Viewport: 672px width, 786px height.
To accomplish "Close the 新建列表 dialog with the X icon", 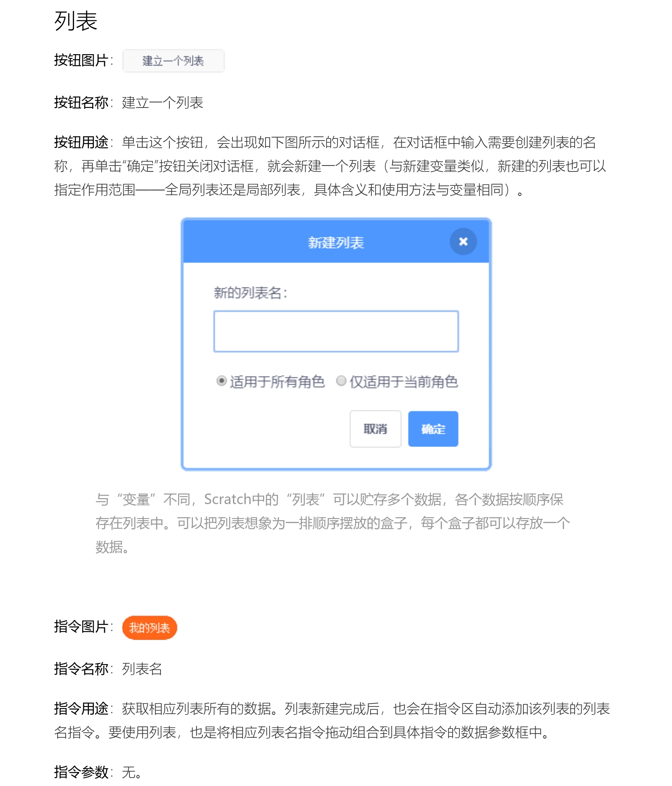I will (463, 242).
